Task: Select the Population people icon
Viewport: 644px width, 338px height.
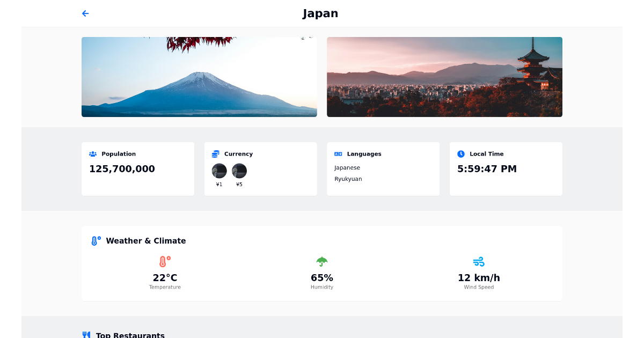Action: [92, 153]
